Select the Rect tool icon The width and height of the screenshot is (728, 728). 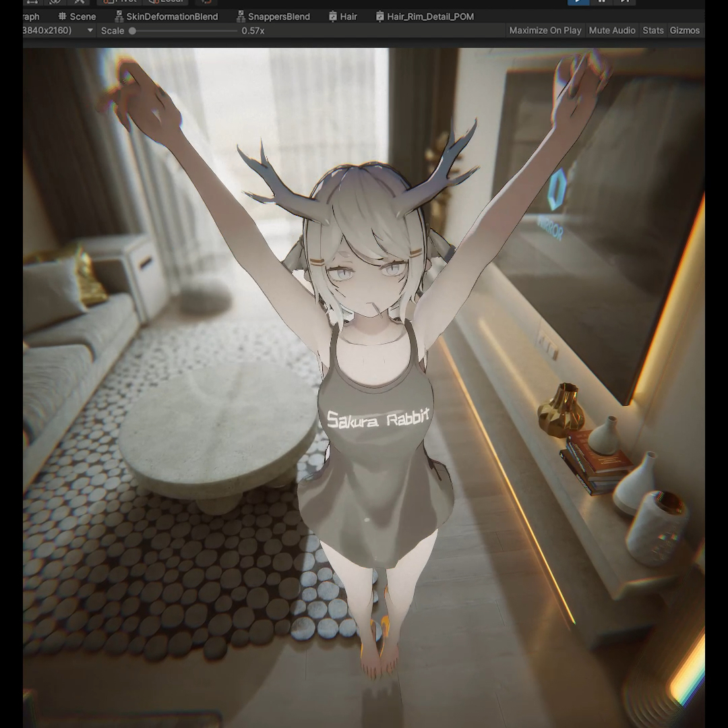(x=32, y=2)
